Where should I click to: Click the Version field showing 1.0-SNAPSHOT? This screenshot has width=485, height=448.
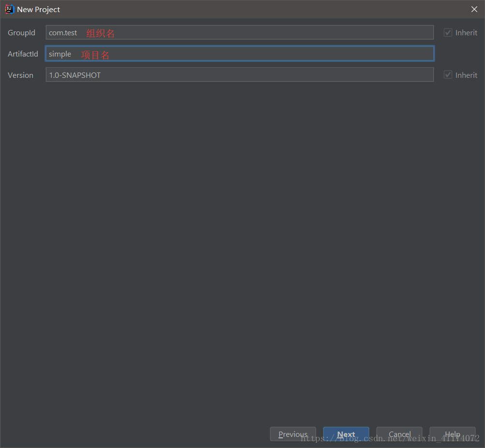(x=240, y=75)
